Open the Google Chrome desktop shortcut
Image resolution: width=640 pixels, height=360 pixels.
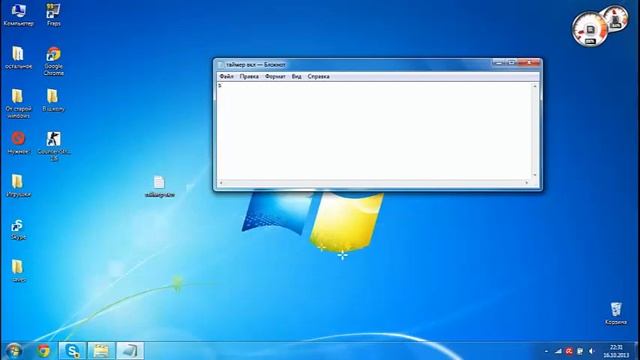coord(53,61)
